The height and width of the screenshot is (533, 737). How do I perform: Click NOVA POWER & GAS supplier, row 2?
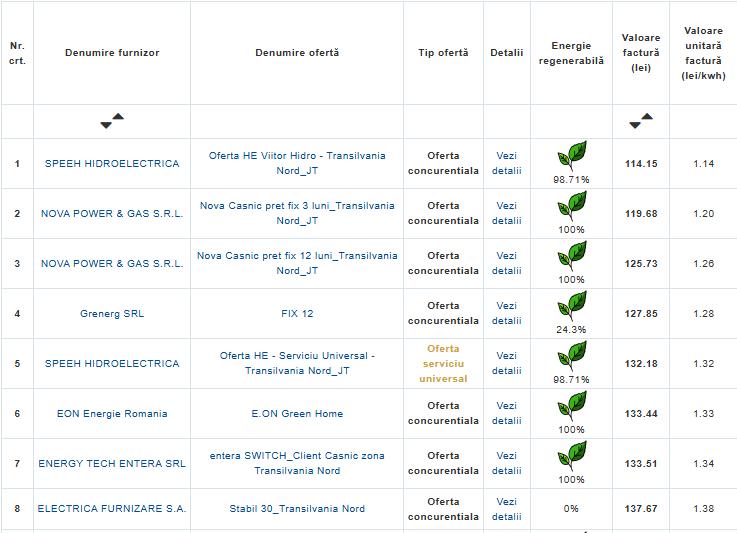(x=112, y=213)
